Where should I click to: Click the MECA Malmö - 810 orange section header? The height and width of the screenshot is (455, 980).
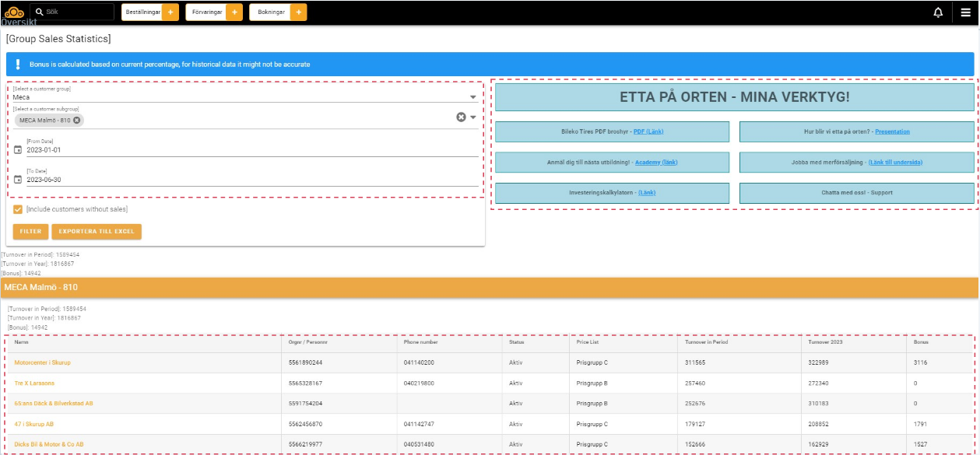pos(490,288)
